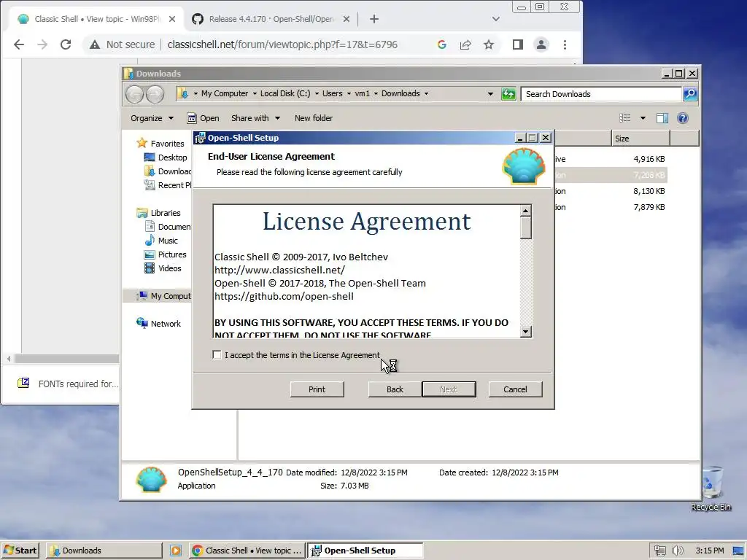Screen dimensions: 747x560
Task: Click the search magnifier button
Action: pos(690,94)
